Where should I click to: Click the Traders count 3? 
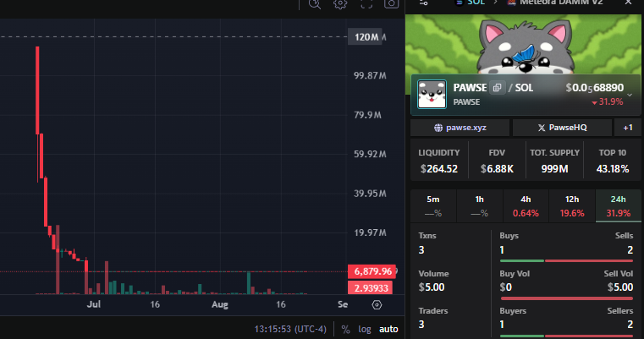421,325
